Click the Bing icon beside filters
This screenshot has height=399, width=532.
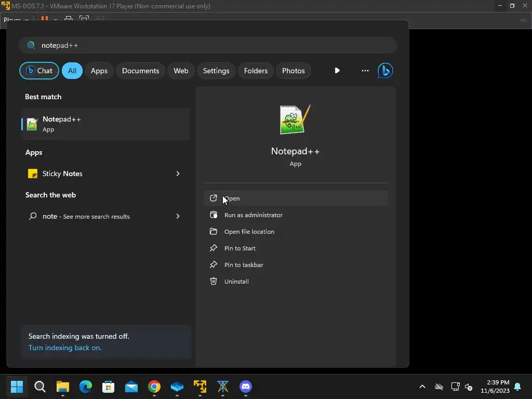(x=385, y=71)
